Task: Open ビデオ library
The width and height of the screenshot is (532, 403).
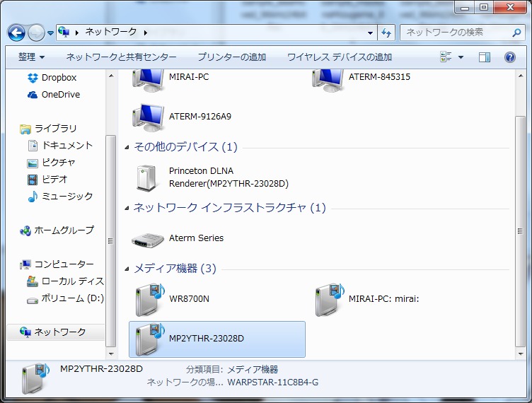Action: pyautogui.click(x=47, y=180)
